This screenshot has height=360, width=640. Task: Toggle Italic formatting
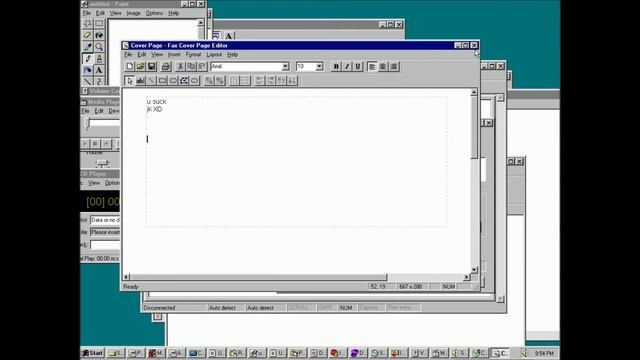347,66
